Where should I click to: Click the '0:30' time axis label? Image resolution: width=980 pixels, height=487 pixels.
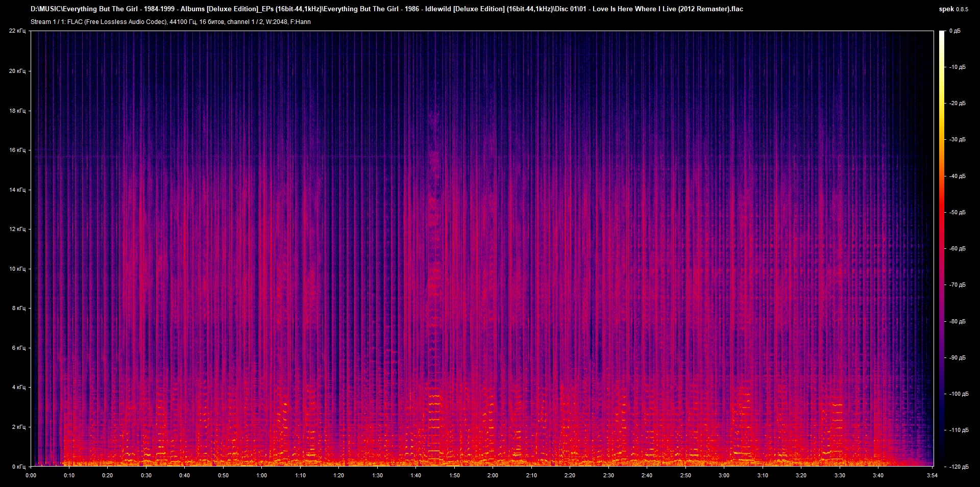coord(146,475)
